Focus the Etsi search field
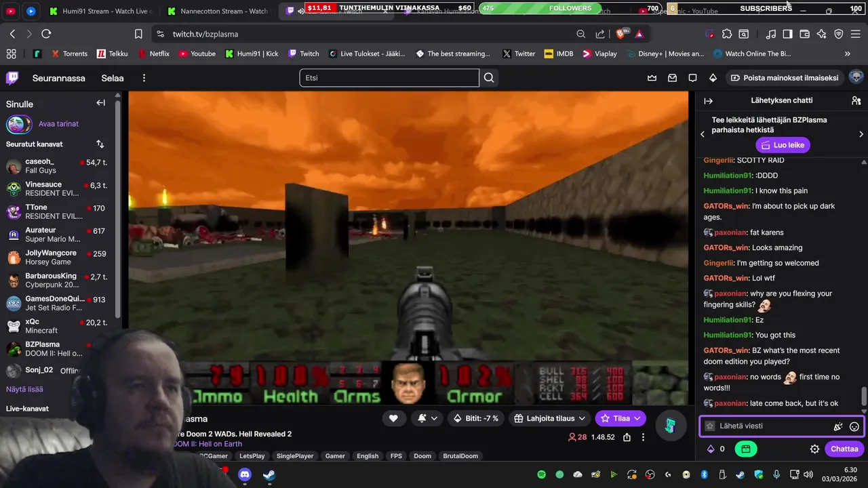The height and width of the screenshot is (488, 868). pyautogui.click(x=389, y=78)
